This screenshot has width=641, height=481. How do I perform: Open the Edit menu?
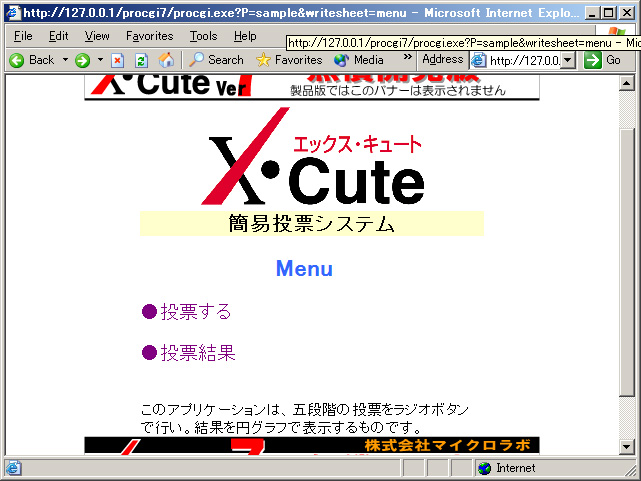[58, 36]
